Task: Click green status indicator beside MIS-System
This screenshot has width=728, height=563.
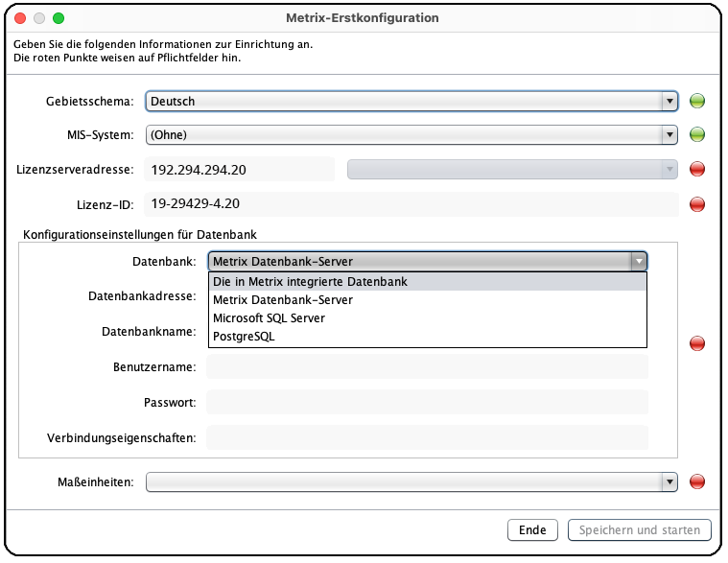Action: tap(697, 135)
